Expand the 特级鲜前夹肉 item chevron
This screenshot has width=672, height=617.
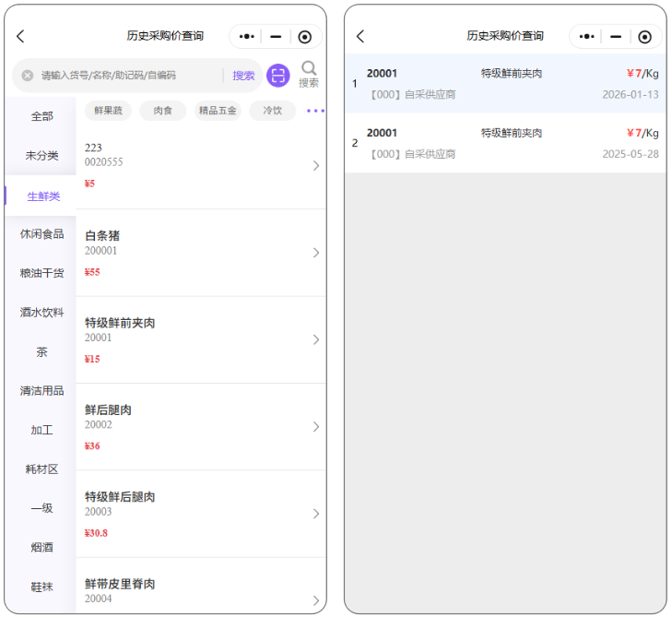[316, 339]
